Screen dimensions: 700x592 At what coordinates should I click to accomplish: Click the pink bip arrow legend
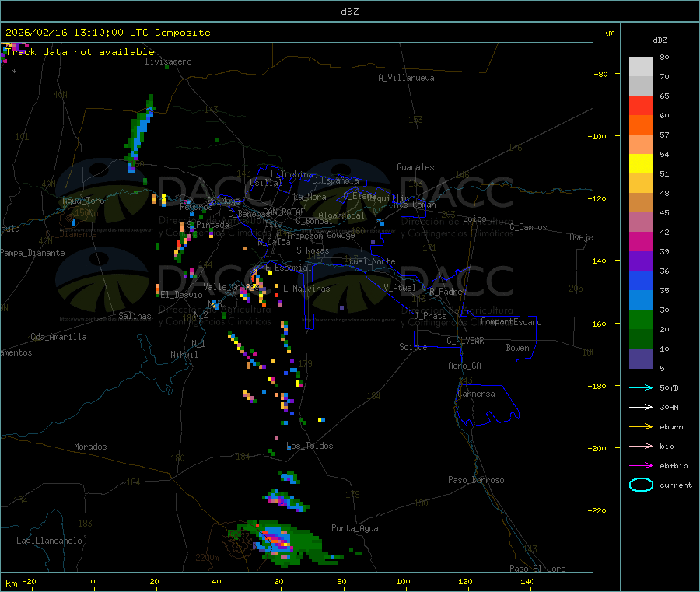[641, 446]
